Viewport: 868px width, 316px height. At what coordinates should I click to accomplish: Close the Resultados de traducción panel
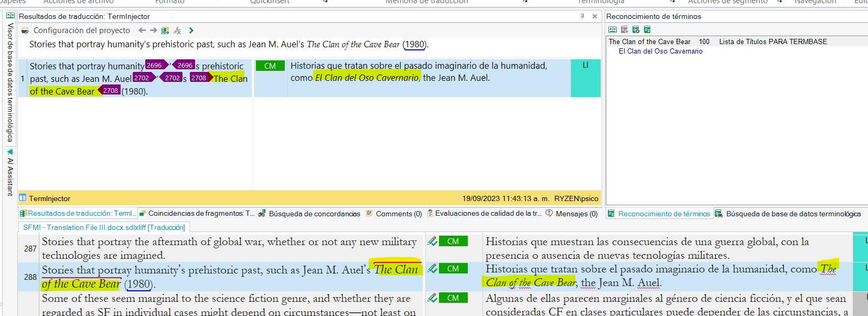coord(595,16)
